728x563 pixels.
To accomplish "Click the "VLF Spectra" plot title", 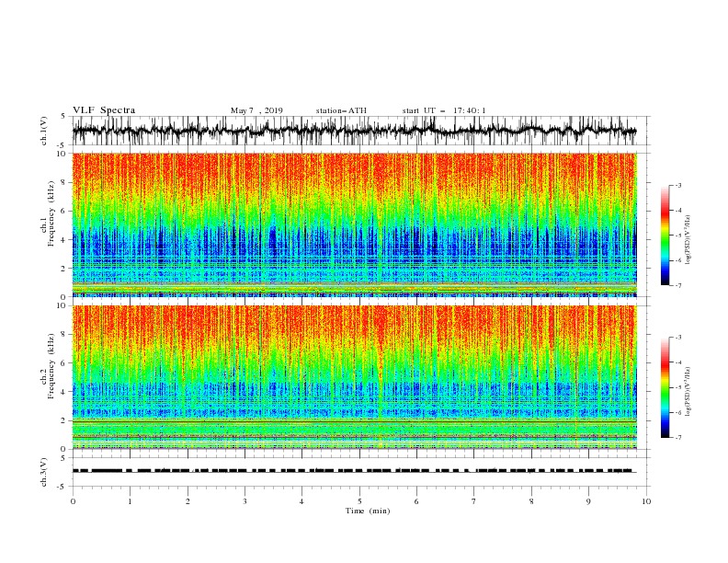I will [x=104, y=110].
